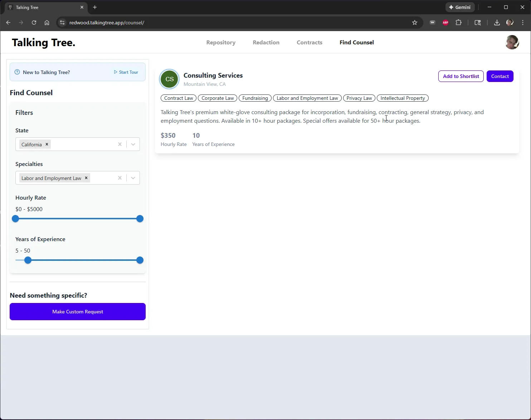Open browser Downloads

[x=497, y=23]
